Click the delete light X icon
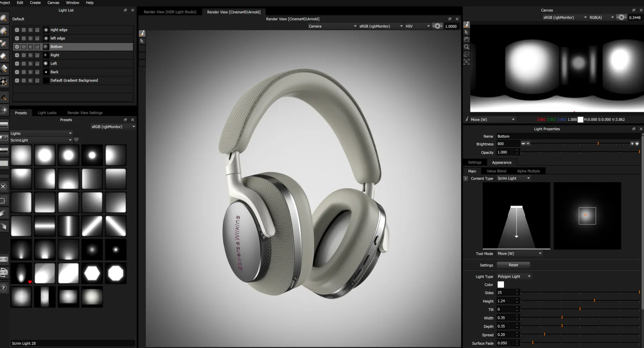This screenshot has width=644, height=348. tap(3, 187)
